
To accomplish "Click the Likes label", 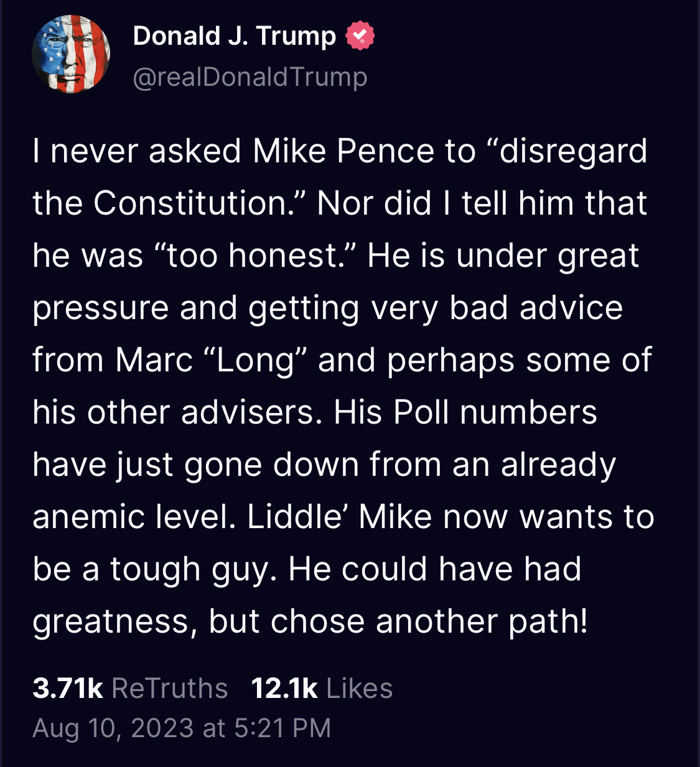I will (359, 689).
